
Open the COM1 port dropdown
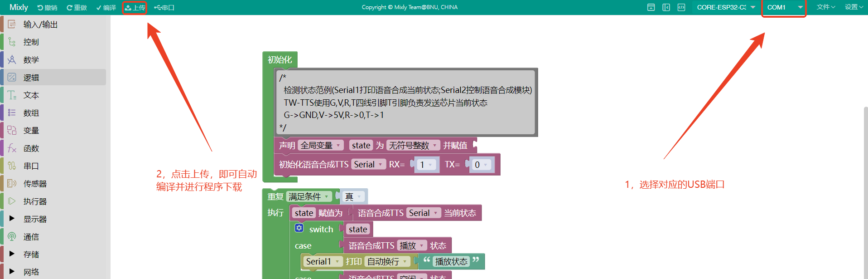785,7
